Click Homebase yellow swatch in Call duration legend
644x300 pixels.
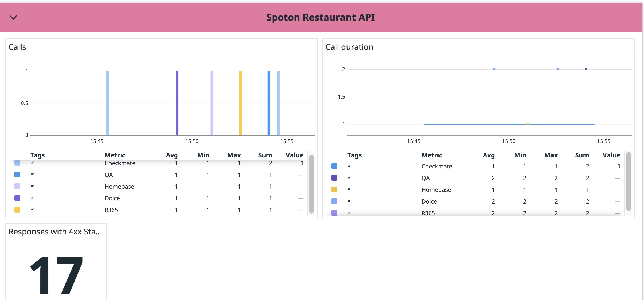334,189
